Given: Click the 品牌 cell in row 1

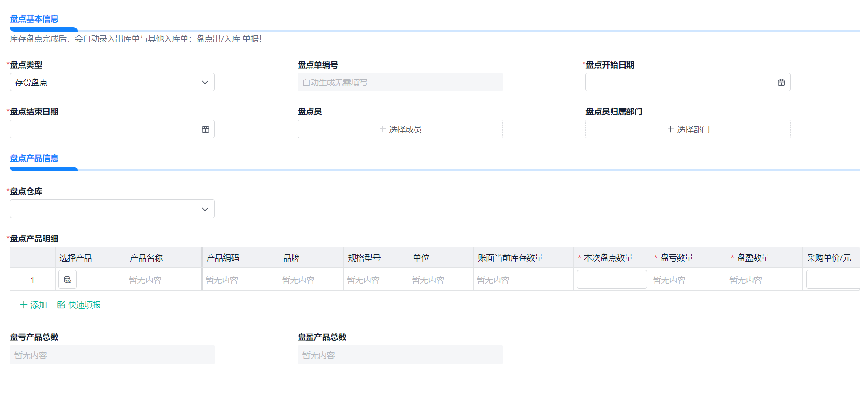Looking at the screenshot, I should 311,280.
